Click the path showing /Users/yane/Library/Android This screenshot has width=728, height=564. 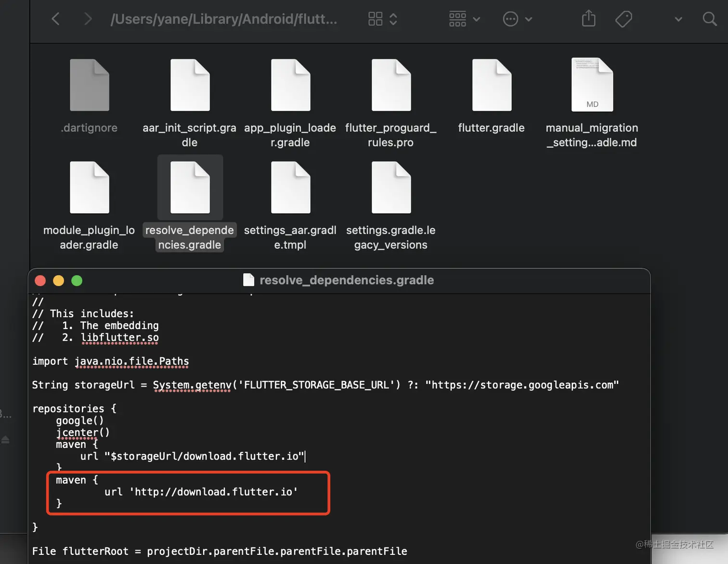224,19
